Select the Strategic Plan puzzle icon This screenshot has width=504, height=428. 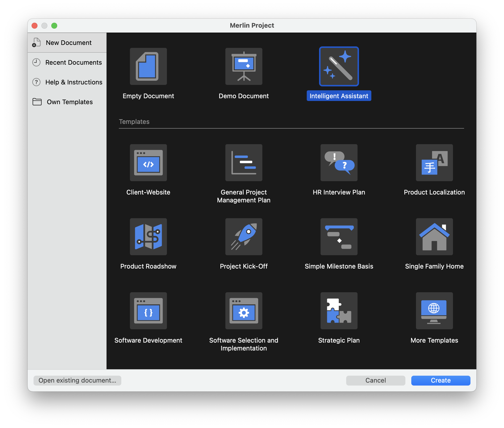coord(339,311)
